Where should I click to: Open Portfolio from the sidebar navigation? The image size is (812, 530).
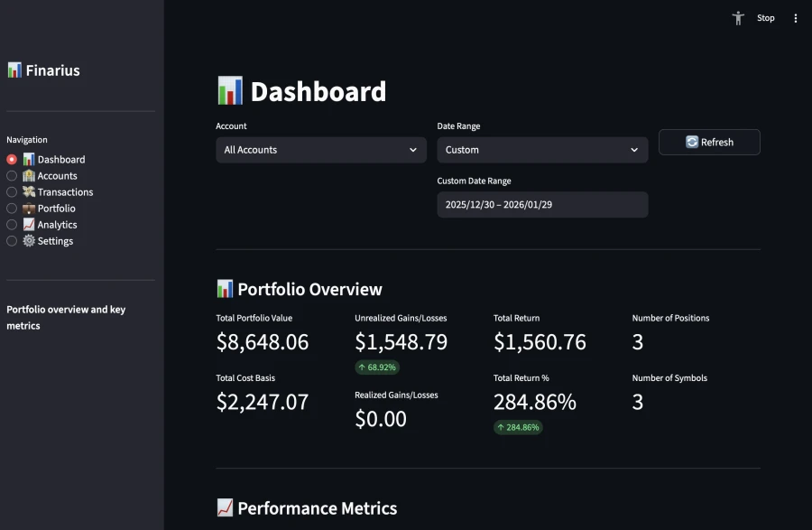click(56, 208)
